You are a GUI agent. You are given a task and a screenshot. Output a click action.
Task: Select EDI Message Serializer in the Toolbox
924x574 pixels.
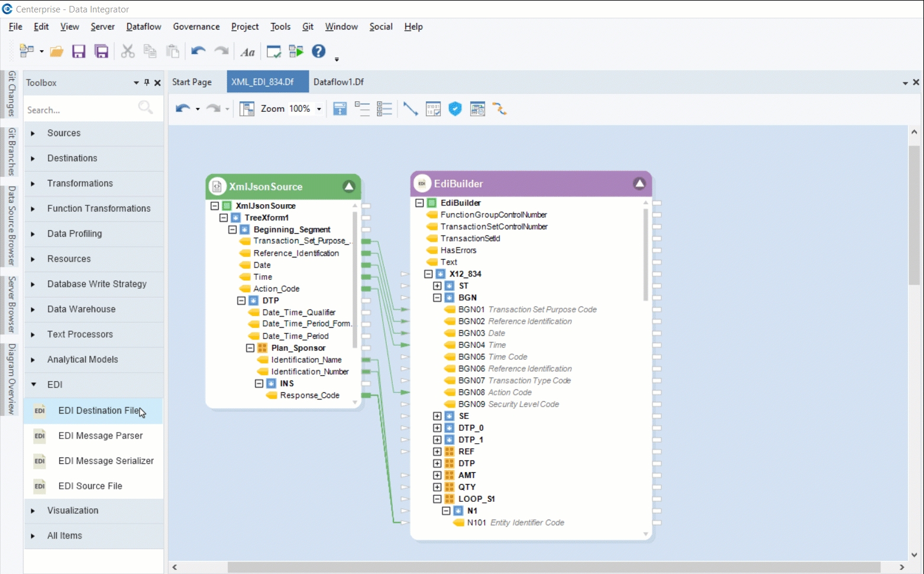106,461
